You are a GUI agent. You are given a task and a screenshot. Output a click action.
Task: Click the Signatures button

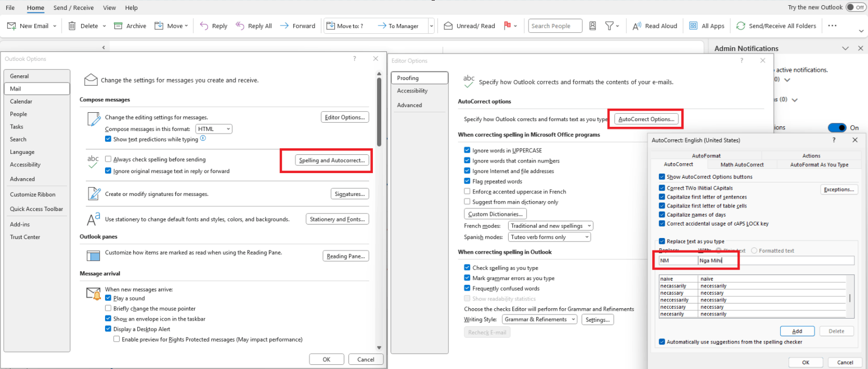(349, 194)
